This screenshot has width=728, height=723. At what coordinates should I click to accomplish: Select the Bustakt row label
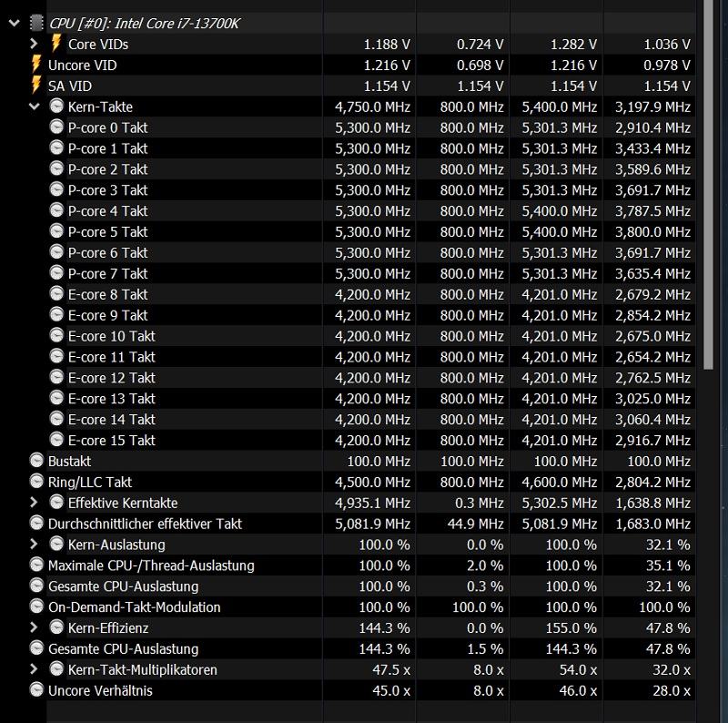70,461
